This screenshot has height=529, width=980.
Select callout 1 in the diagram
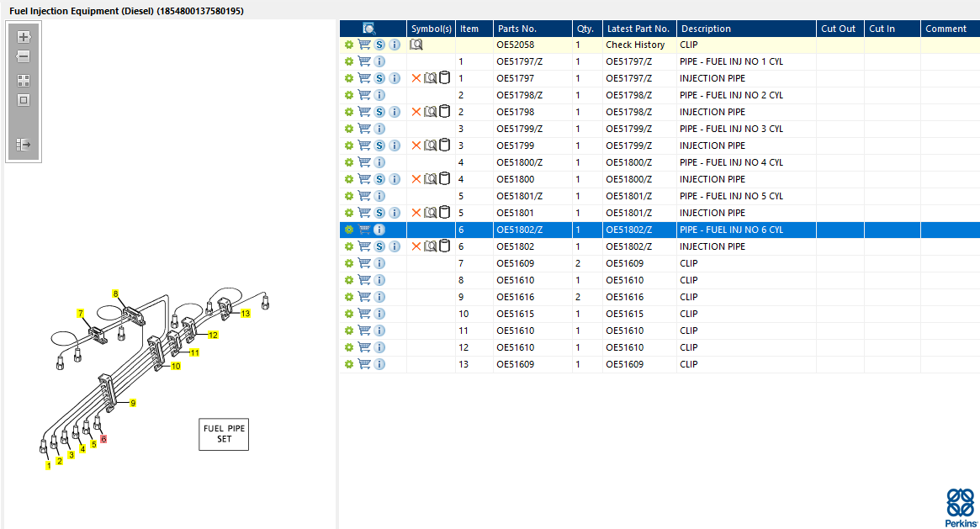48,466
